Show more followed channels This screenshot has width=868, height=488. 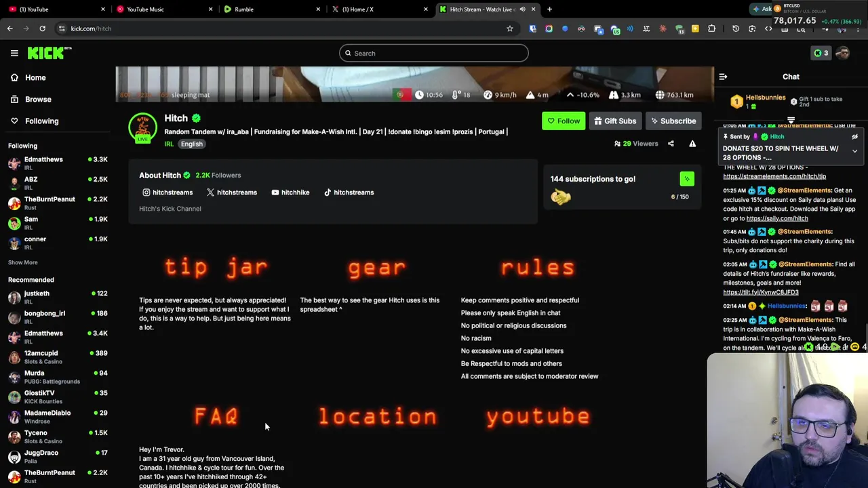22,262
